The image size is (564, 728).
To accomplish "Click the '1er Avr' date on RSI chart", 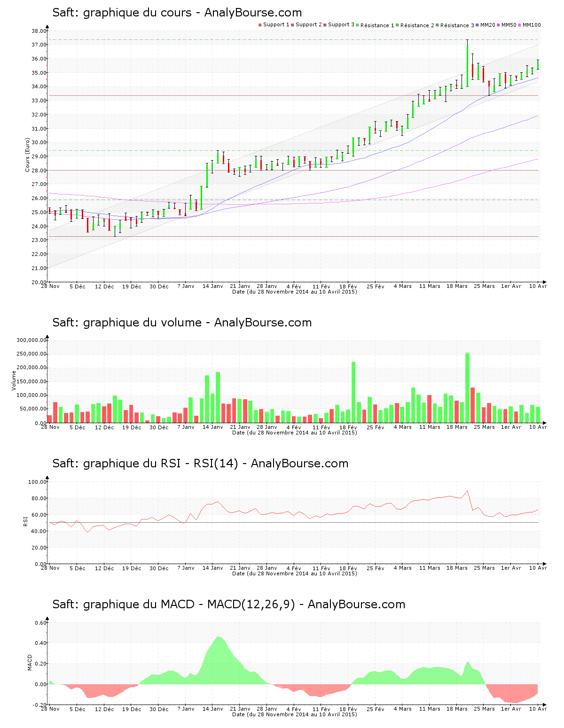I will pos(511,568).
